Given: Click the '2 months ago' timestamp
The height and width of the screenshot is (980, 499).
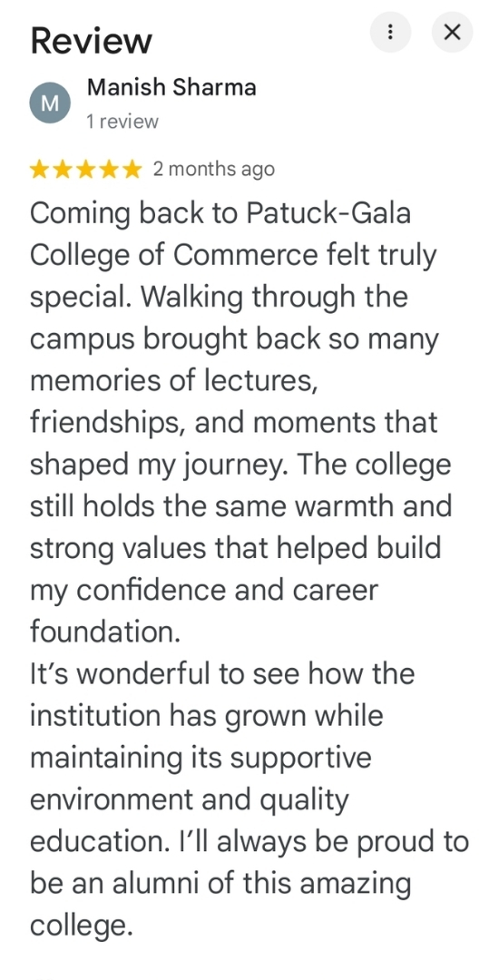Looking at the screenshot, I should pyautogui.click(x=213, y=170).
